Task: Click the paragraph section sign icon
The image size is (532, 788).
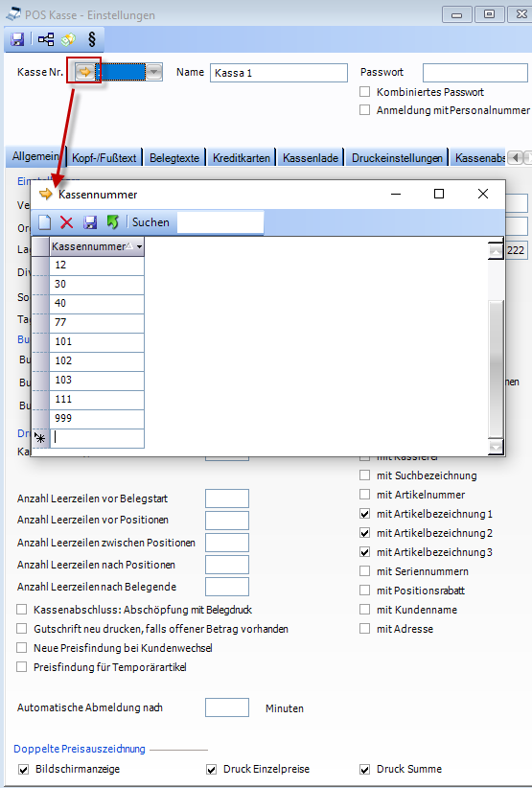Action: point(91,39)
